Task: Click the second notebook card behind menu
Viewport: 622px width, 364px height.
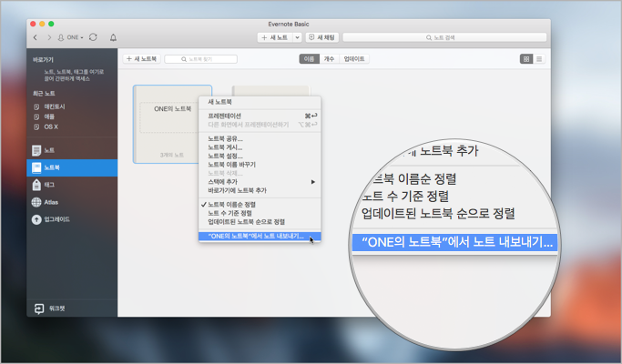Action: 271,91
